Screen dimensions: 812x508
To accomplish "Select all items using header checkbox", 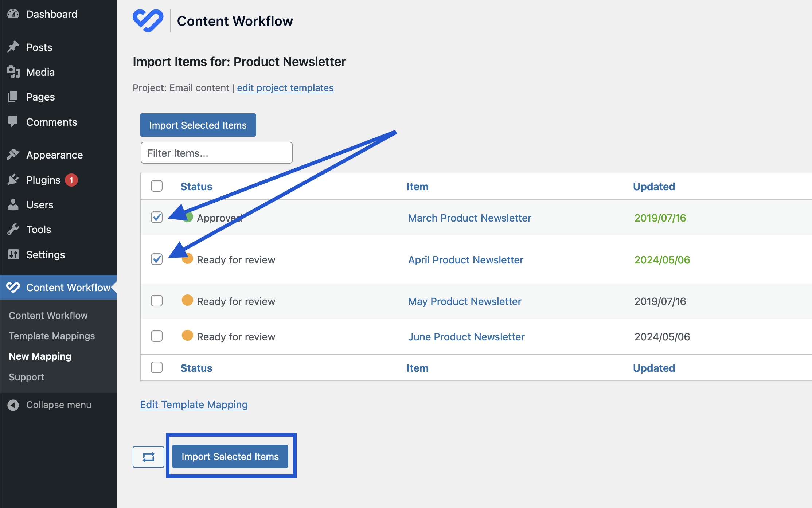I will tap(156, 186).
